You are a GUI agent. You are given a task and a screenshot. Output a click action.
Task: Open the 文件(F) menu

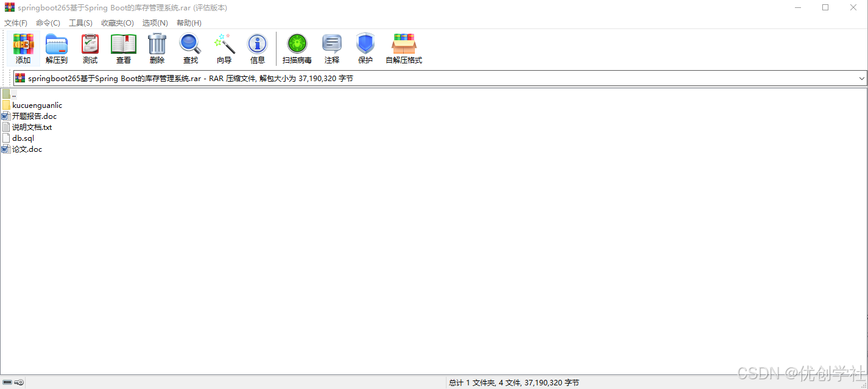coord(16,23)
